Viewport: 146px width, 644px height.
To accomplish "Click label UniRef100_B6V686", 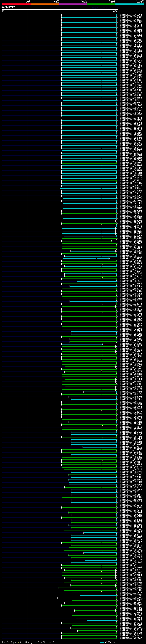I will (x=131, y=42).
